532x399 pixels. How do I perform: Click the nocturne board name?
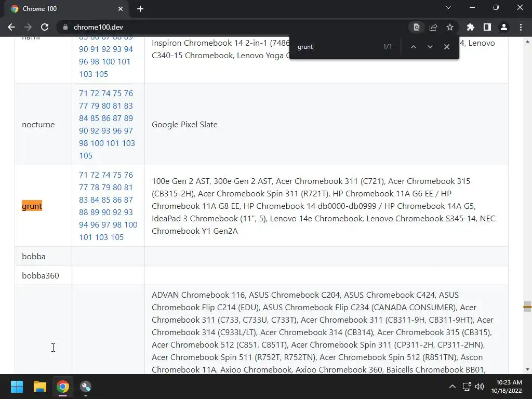pyautogui.click(x=38, y=125)
